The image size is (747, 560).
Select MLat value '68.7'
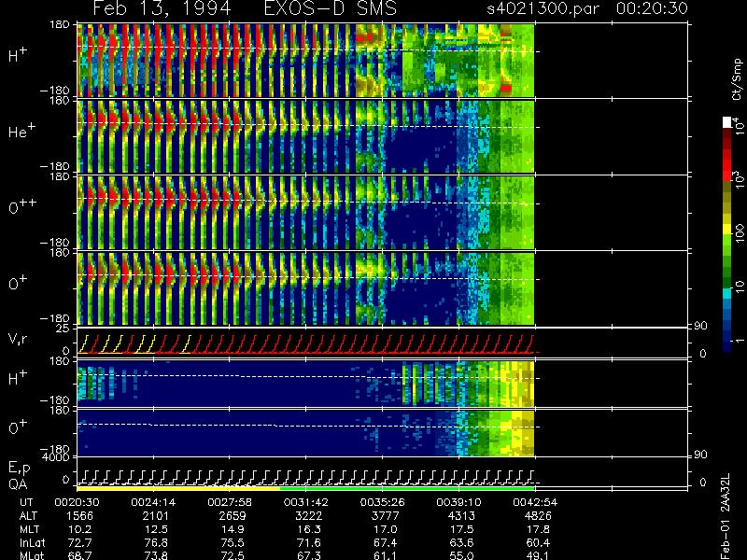click(x=80, y=555)
